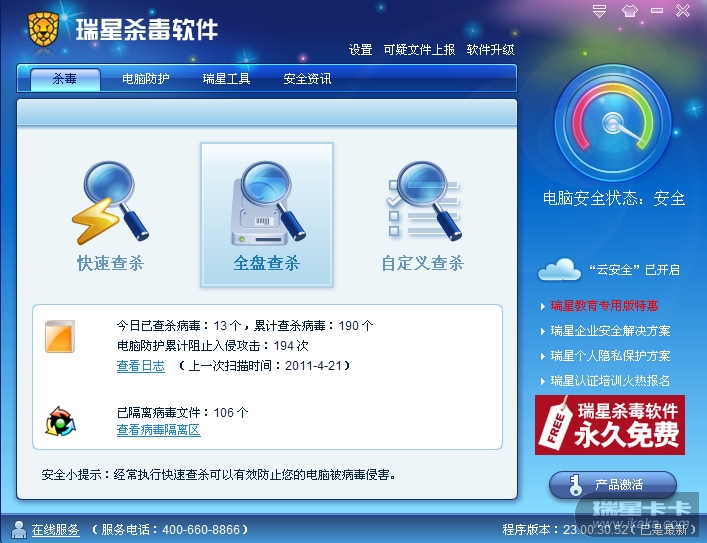Image resolution: width=707 pixels, height=543 pixels.
Task: Open 瑞星个人隐私保护方案 link
Action: tap(611, 356)
